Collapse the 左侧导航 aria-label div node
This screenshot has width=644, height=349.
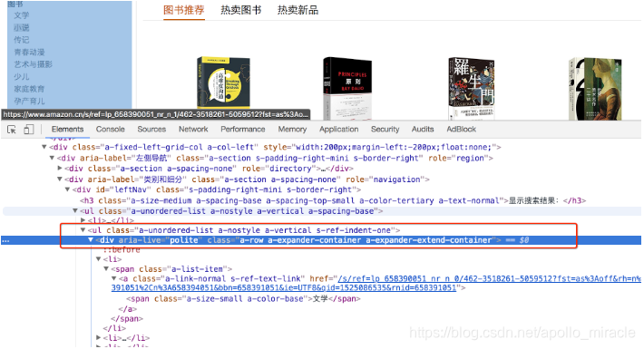click(52, 158)
